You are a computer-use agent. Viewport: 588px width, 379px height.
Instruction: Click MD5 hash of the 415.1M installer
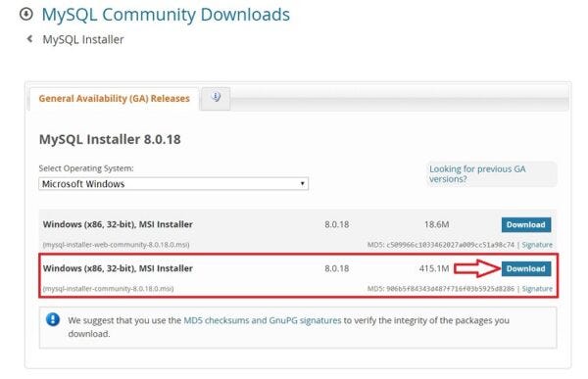pyautogui.click(x=451, y=289)
